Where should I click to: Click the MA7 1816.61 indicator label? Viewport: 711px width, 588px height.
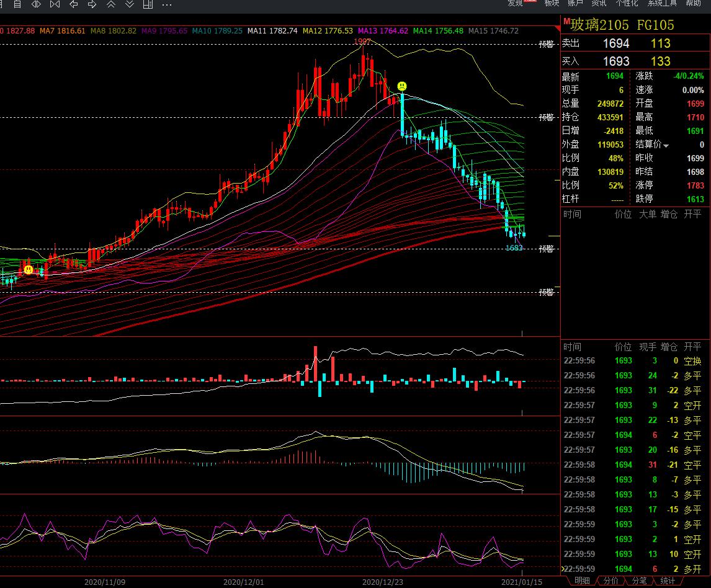coord(63,30)
